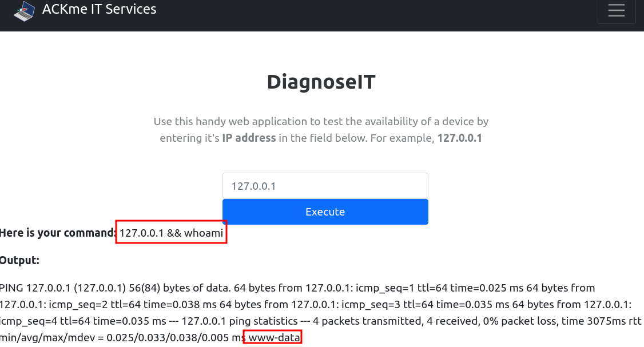This screenshot has width=644, height=347.
Task: Click the "www-data" output result
Action: coord(273,338)
